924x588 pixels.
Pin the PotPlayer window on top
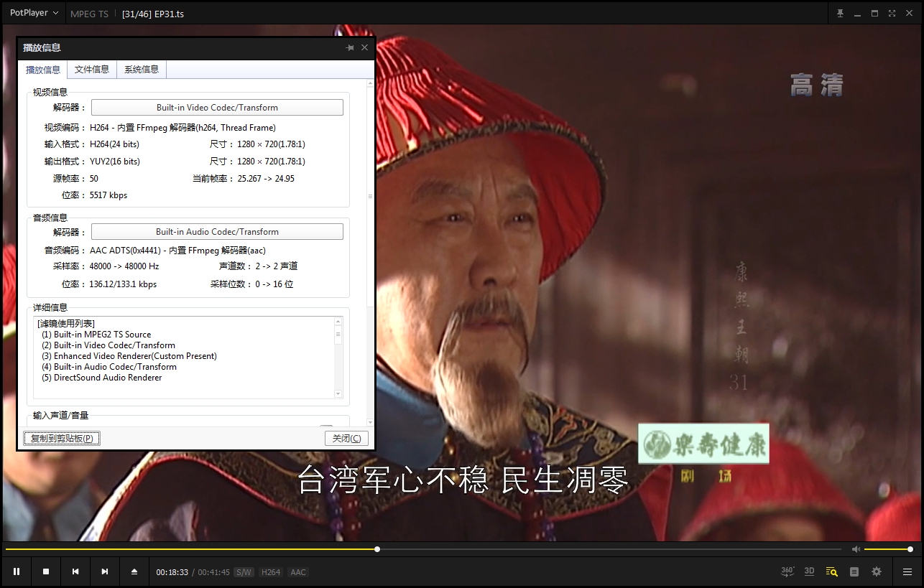[x=840, y=13]
